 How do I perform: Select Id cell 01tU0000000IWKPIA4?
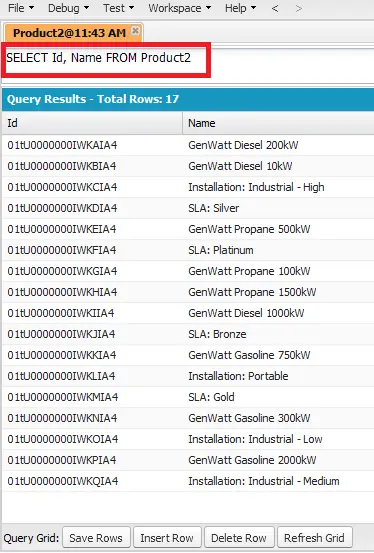pyautogui.click(x=92, y=460)
